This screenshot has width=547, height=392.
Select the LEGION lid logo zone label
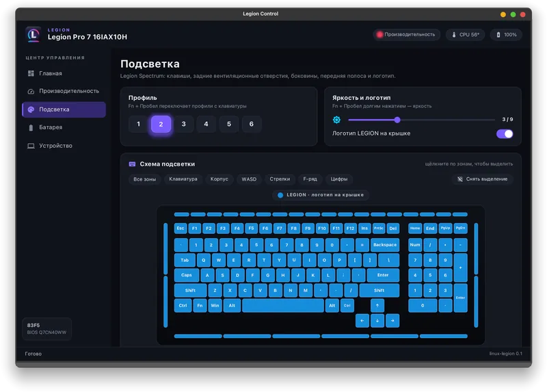321,195
